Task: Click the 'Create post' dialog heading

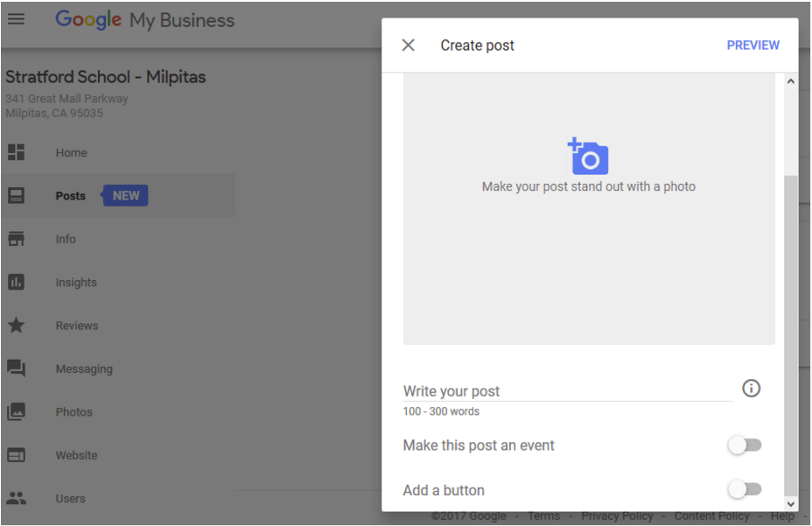Action: pos(477,46)
